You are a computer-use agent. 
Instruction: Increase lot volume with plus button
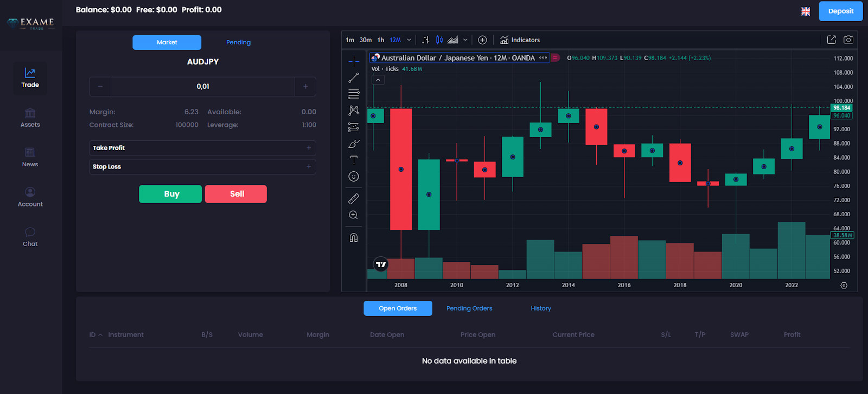(305, 87)
